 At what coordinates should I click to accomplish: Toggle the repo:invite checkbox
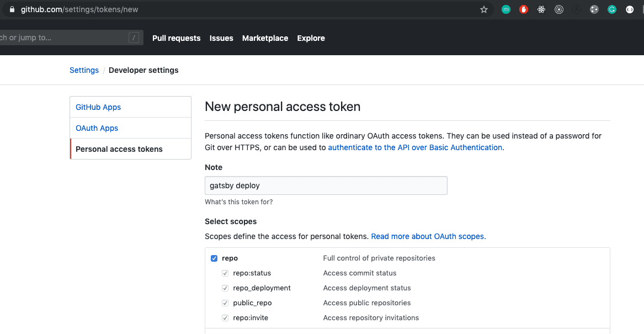pyautogui.click(x=225, y=318)
